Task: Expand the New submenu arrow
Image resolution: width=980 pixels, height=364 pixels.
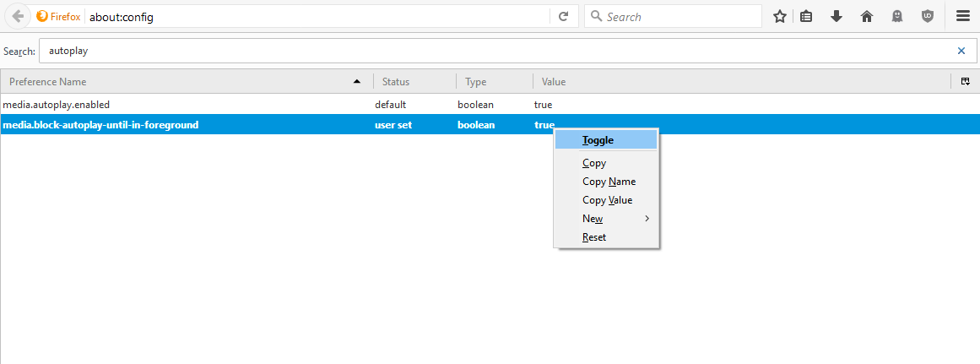Action: (647, 218)
